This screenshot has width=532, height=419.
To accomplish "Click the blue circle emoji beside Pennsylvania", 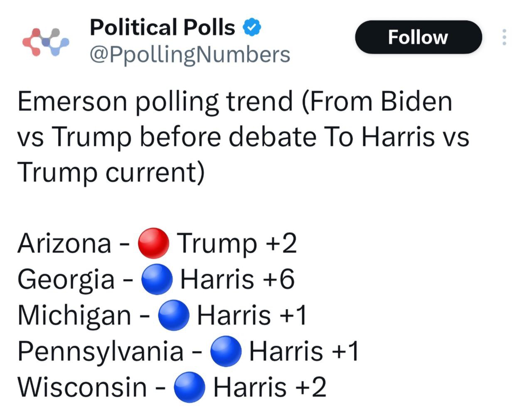I will tap(226, 351).
